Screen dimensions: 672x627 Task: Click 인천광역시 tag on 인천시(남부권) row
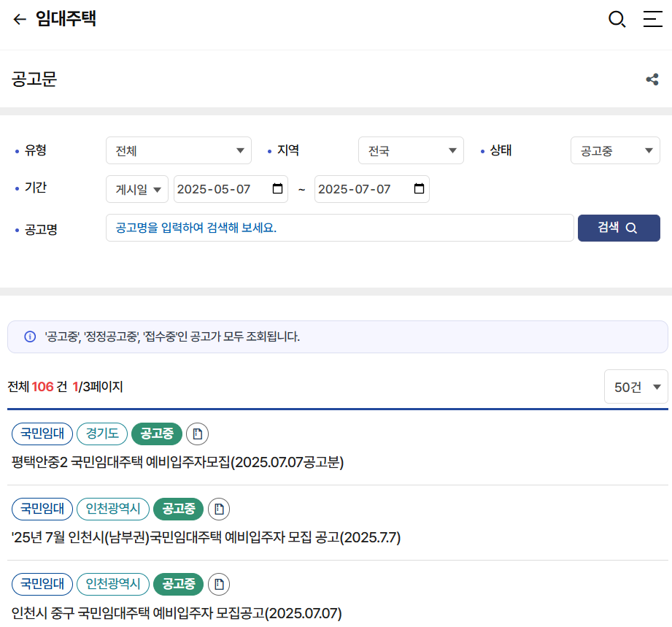[113, 509]
